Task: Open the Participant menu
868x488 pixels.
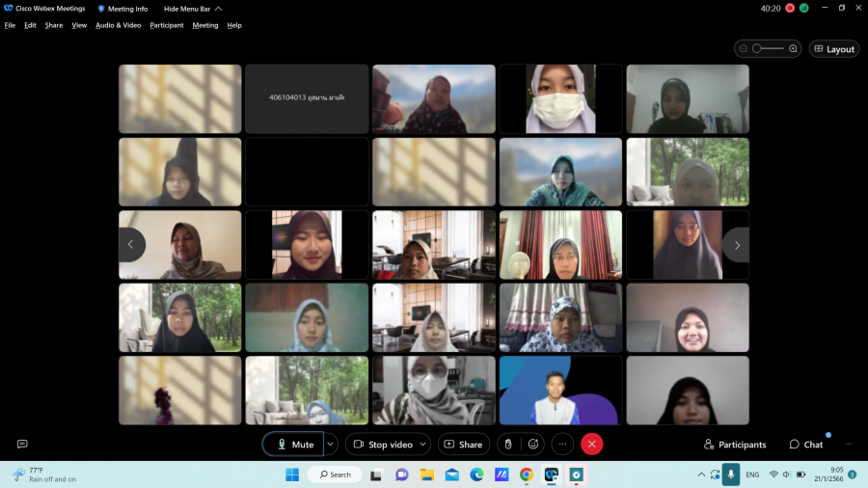Action: tap(166, 25)
